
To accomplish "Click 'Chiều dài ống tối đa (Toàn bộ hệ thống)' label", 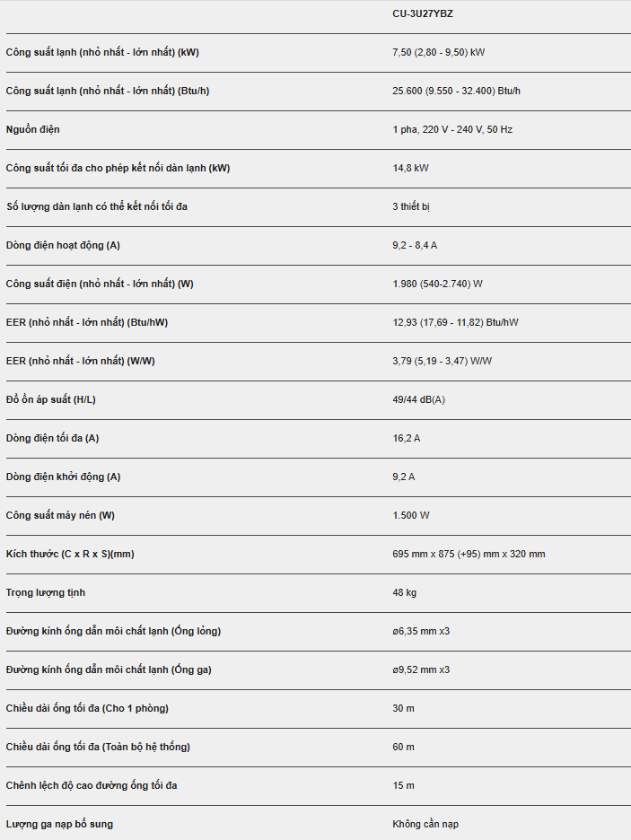I will tap(98, 747).
